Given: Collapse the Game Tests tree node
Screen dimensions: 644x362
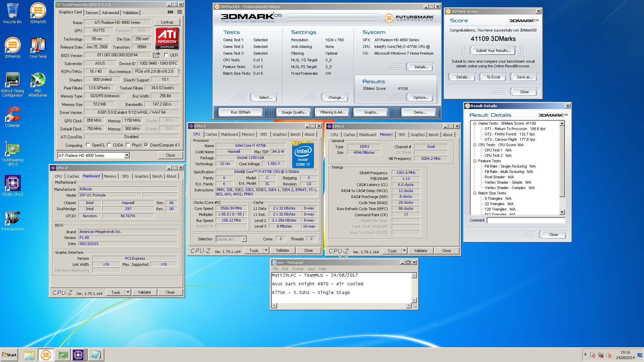Looking at the screenshot, I should 475,123.
